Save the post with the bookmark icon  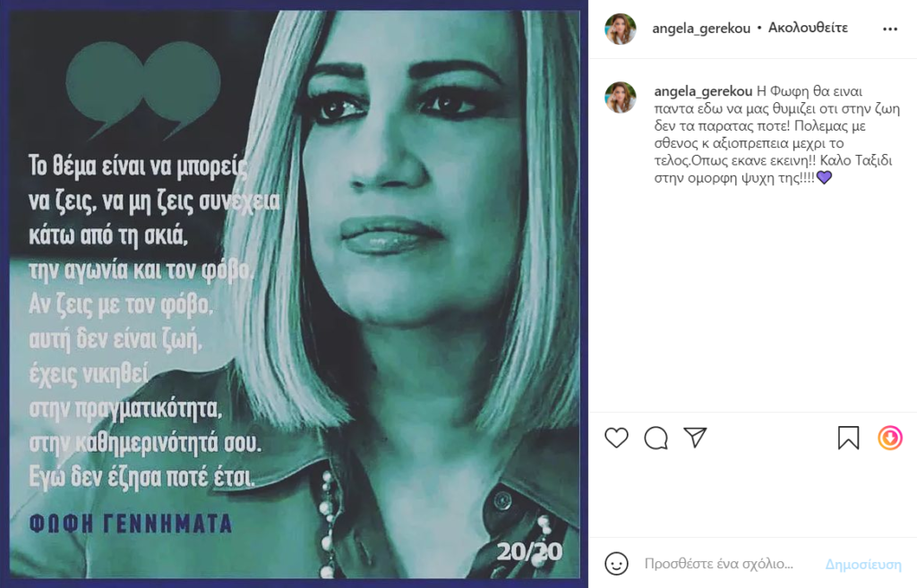click(848, 438)
